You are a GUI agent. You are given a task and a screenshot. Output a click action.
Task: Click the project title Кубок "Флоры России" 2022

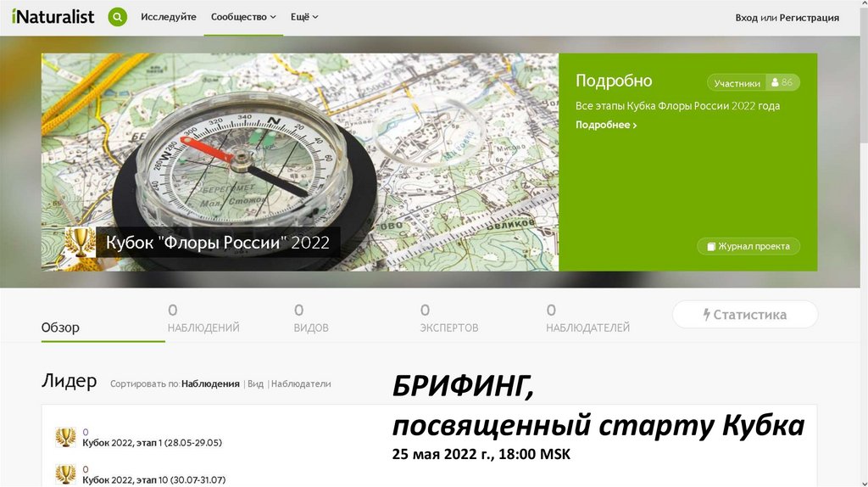click(x=218, y=242)
